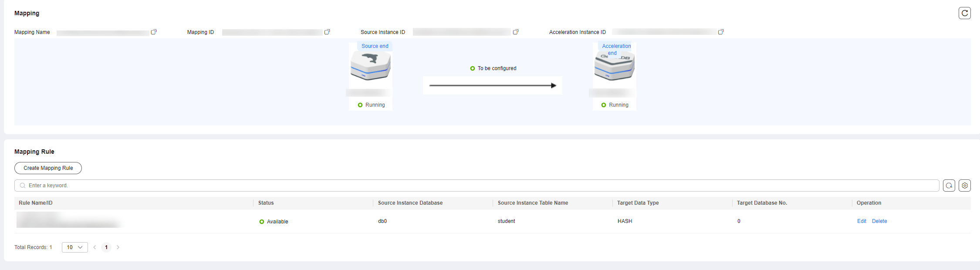Copy the Mapping Name value
The height and width of the screenshot is (270, 980).
pyautogui.click(x=154, y=32)
